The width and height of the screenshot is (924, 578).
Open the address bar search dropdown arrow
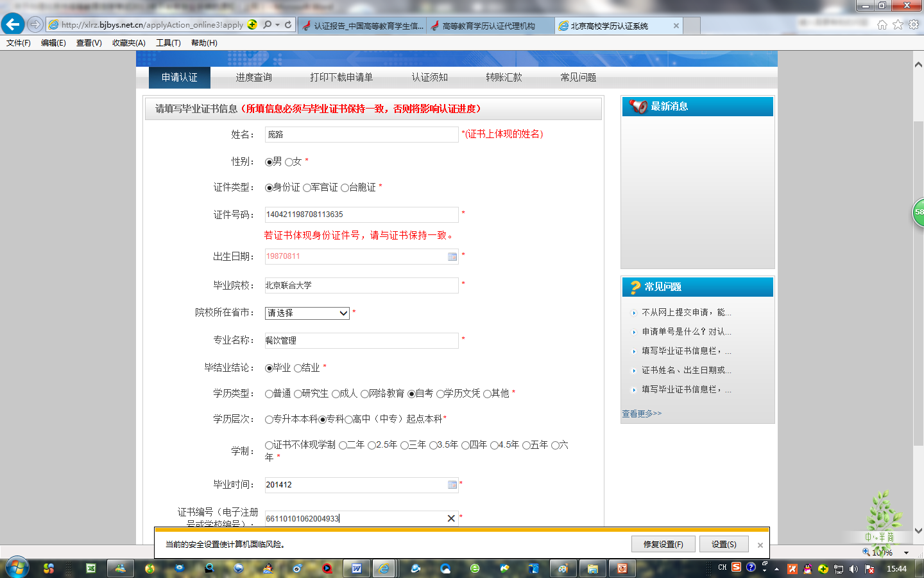277,25
